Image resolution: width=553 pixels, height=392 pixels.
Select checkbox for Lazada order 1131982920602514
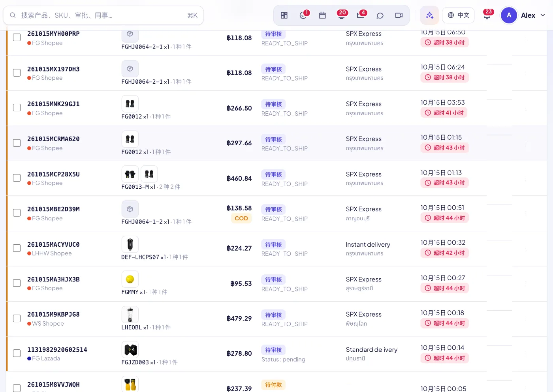click(17, 353)
